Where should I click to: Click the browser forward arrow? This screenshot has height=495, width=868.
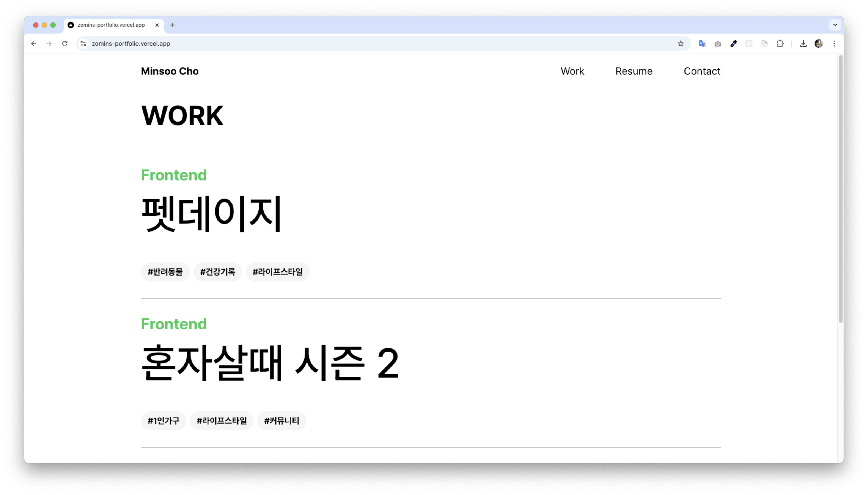click(x=49, y=44)
